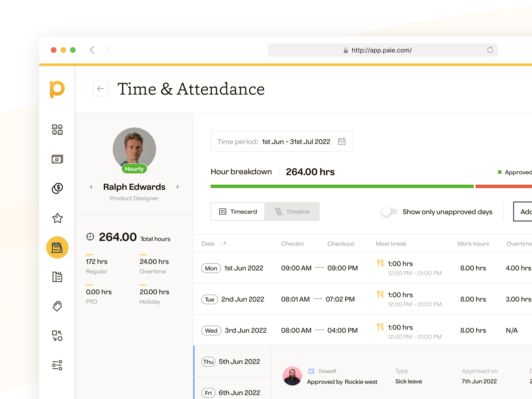Click the Hourly badge on the profile photo
The image size is (532, 399).
click(x=134, y=169)
